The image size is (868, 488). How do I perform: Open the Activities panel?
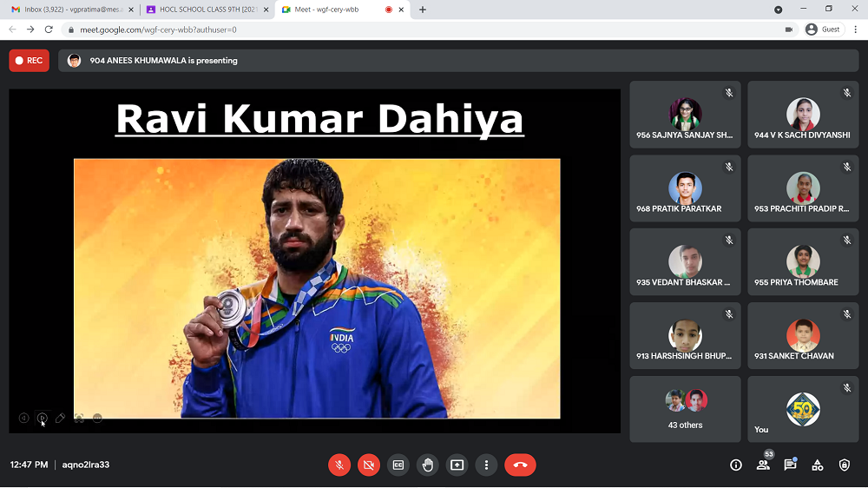(818, 465)
